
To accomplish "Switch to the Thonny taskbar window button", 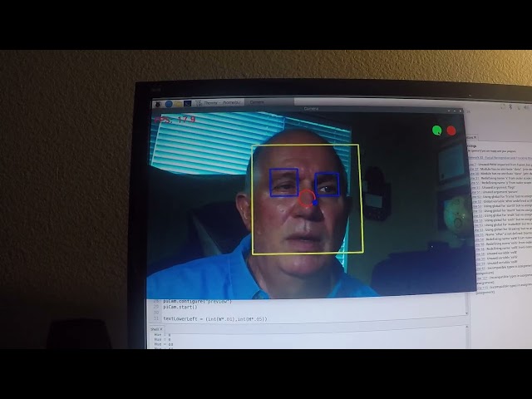I will [x=219, y=102].
